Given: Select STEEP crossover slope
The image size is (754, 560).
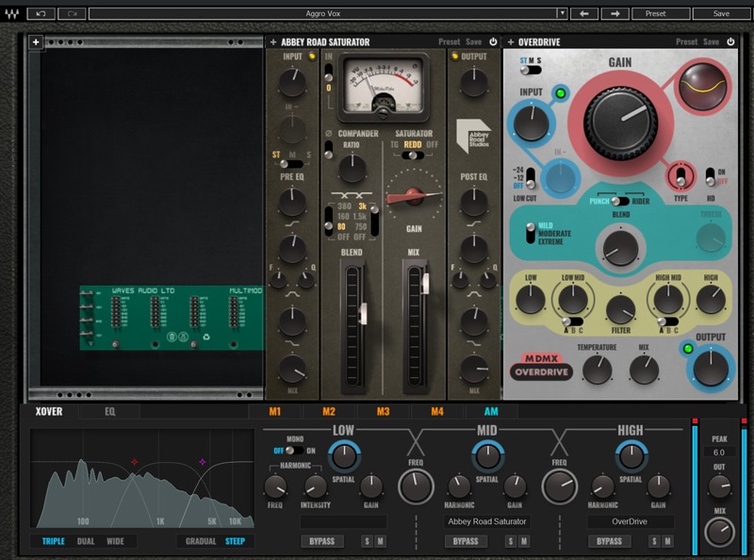Looking at the screenshot, I should point(235,541).
